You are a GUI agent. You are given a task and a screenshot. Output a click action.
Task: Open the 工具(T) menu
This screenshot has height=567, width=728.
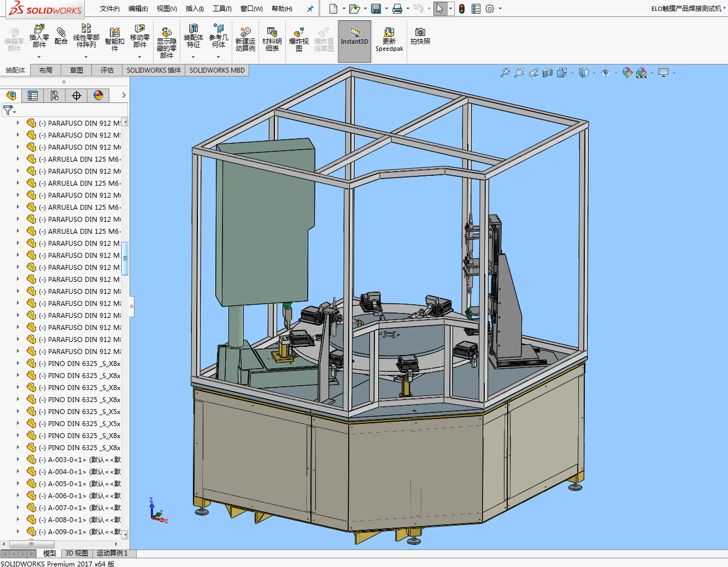[222, 9]
